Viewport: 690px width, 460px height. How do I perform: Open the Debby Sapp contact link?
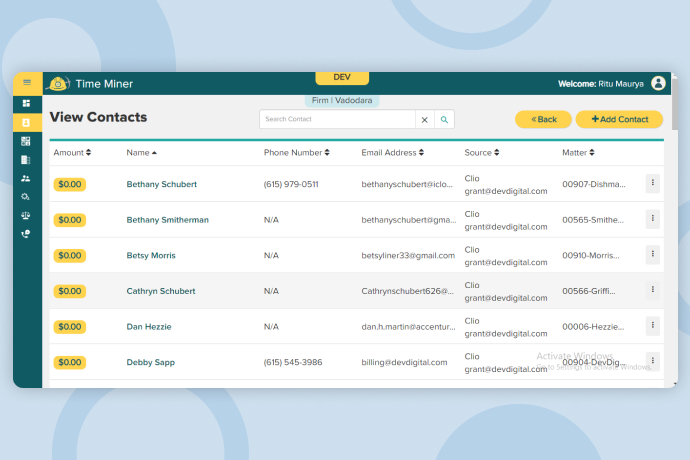[x=150, y=363]
